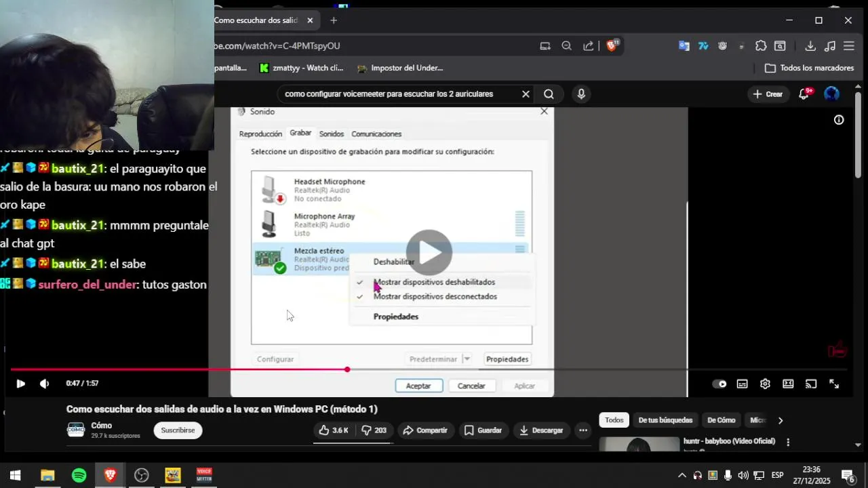This screenshot has height=488, width=868.
Task: Click the share page icon in address bar
Action: (589, 46)
